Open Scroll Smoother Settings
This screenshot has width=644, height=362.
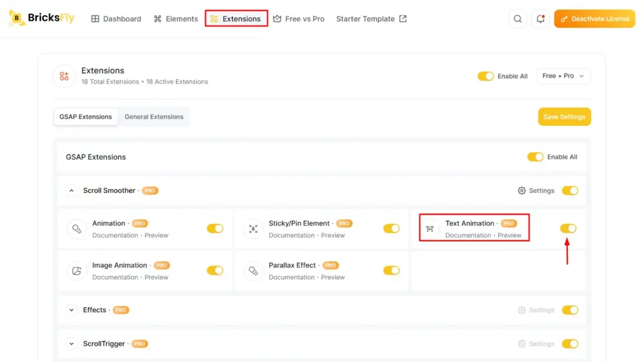pos(536,191)
